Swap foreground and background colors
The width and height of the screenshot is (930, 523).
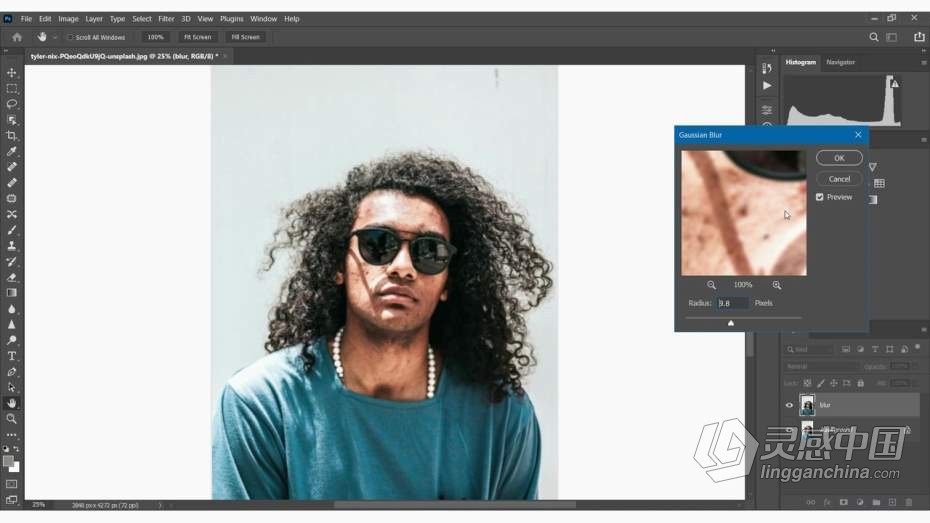(16, 449)
